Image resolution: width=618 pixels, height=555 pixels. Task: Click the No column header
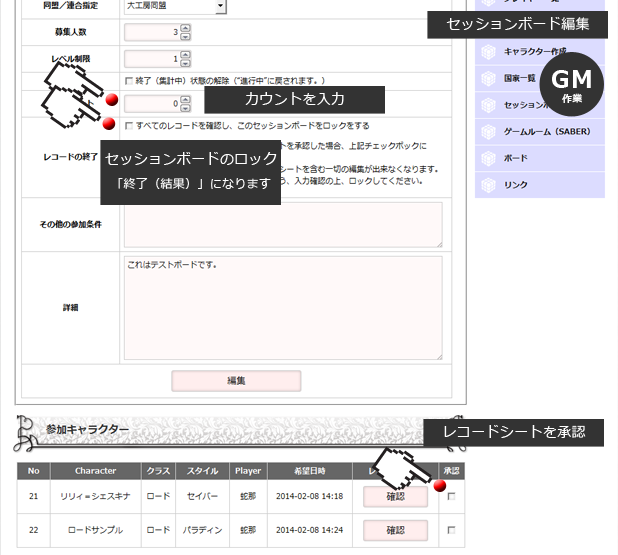(34, 471)
